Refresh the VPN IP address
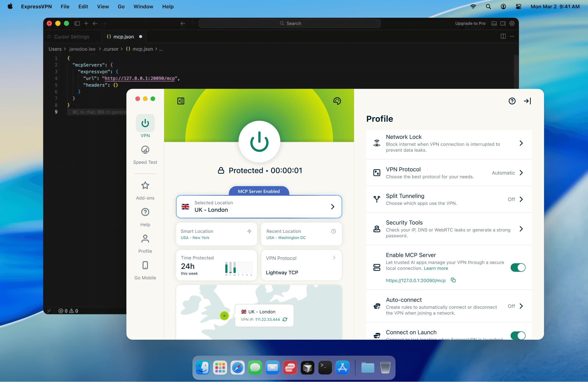588x382 pixels. (x=285, y=319)
